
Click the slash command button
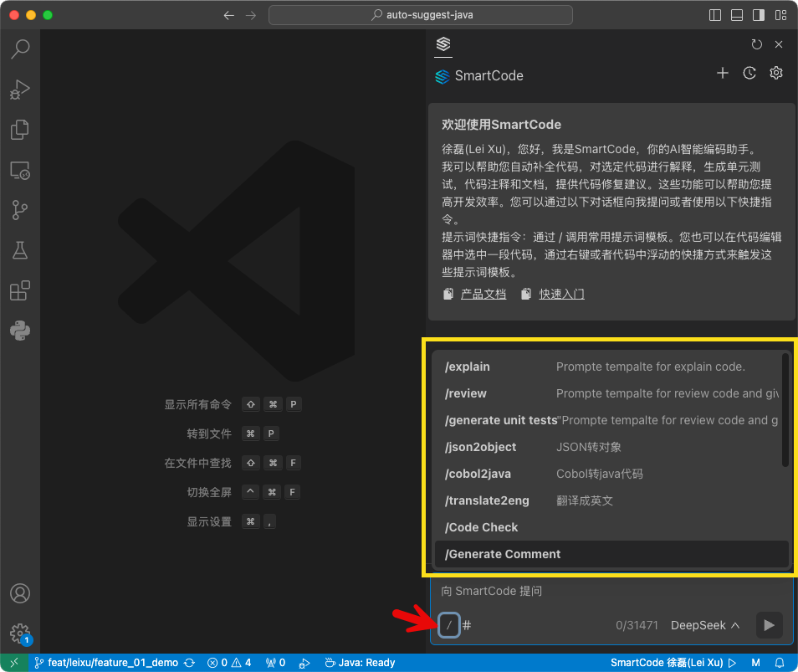[x=449, y=625]
